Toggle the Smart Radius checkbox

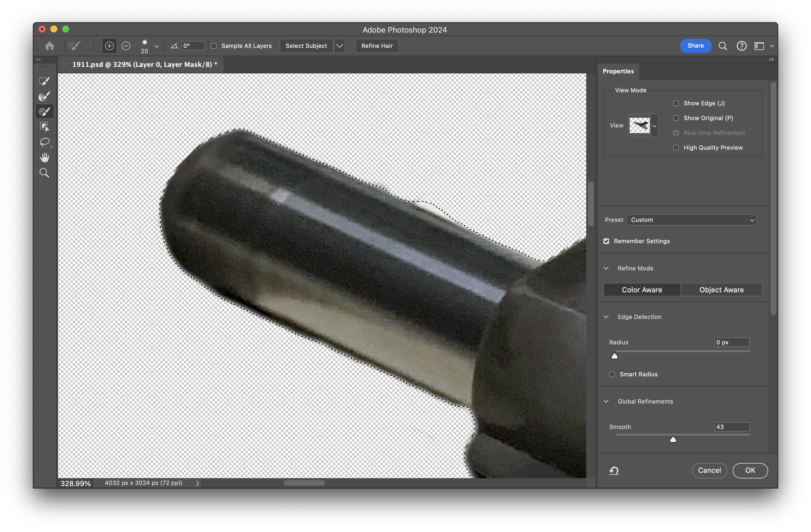[x=612, y=374]
